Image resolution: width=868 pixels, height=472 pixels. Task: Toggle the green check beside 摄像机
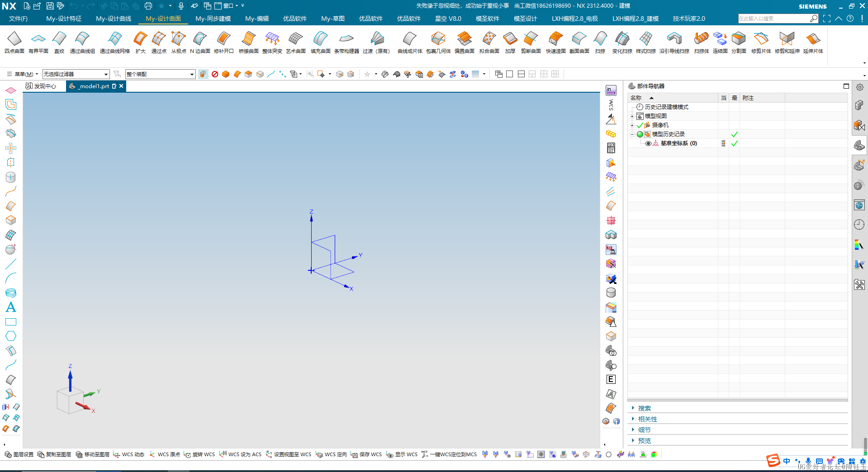coord(640,125)
